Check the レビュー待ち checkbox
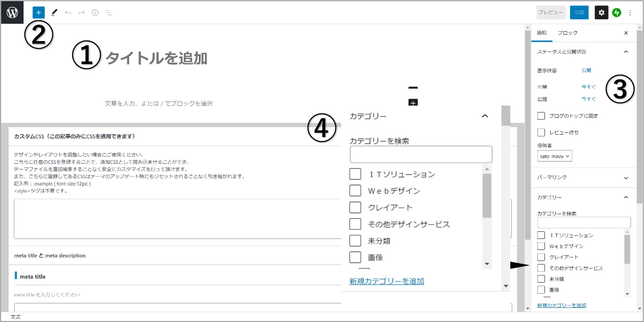Image resolution: width=644 pixels, height=322 pixels. pyautogui.click(x=541, y=133)
